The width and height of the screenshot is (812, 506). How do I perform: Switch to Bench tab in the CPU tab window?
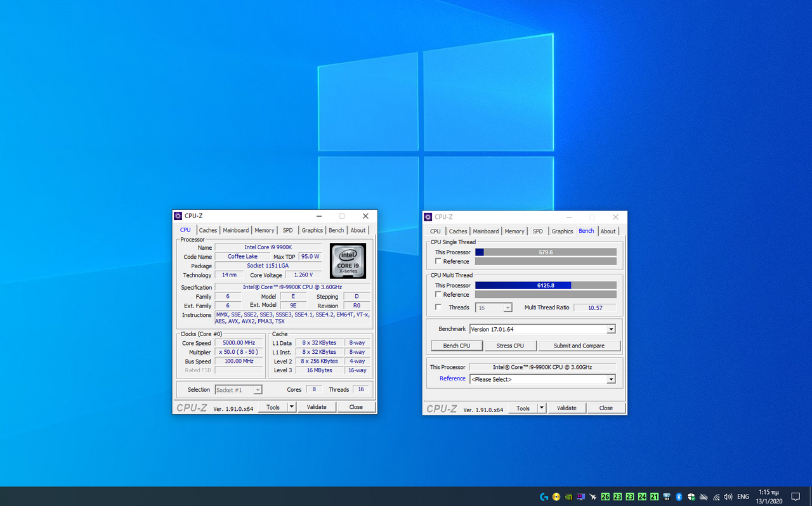tap(336, 230)
